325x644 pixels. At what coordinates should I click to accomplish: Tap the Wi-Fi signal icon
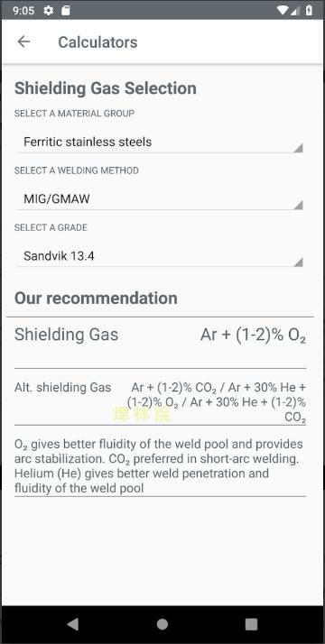(x=283, y=10)
